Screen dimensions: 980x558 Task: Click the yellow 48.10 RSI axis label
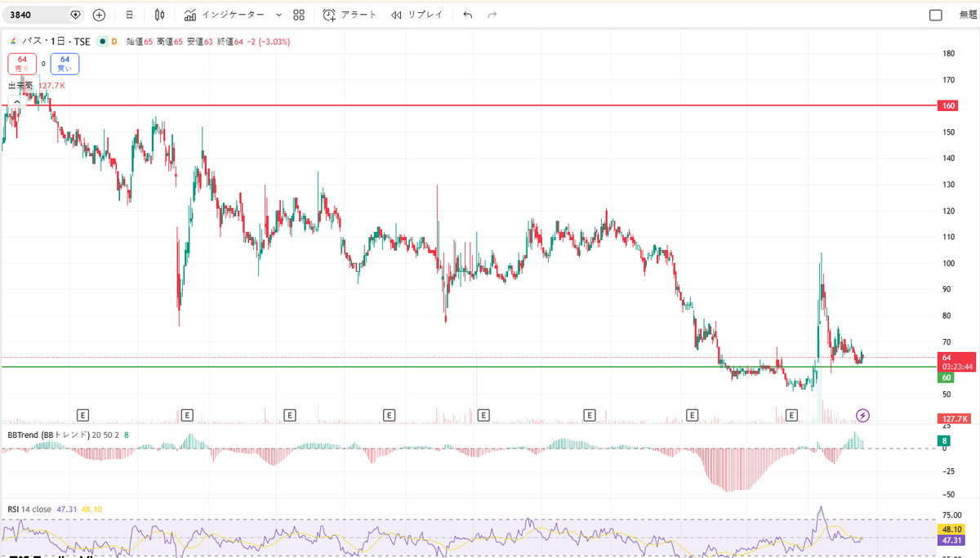point(952,529)
